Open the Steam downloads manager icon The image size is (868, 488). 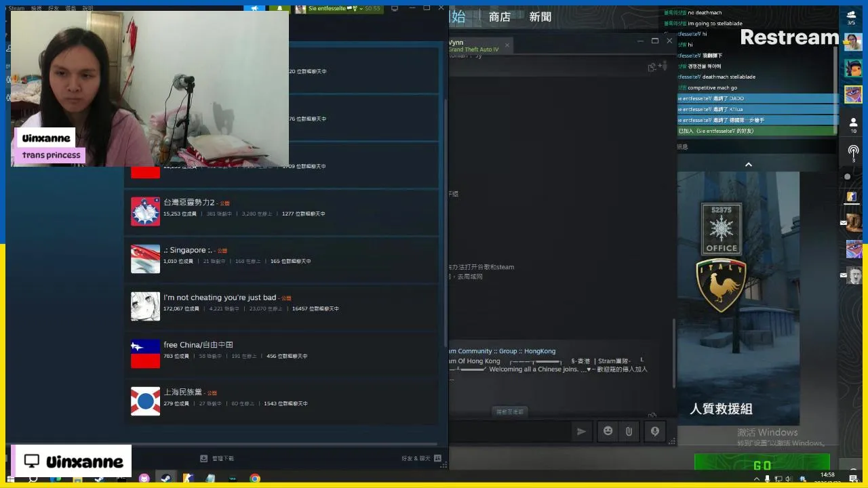pos(203,458)
